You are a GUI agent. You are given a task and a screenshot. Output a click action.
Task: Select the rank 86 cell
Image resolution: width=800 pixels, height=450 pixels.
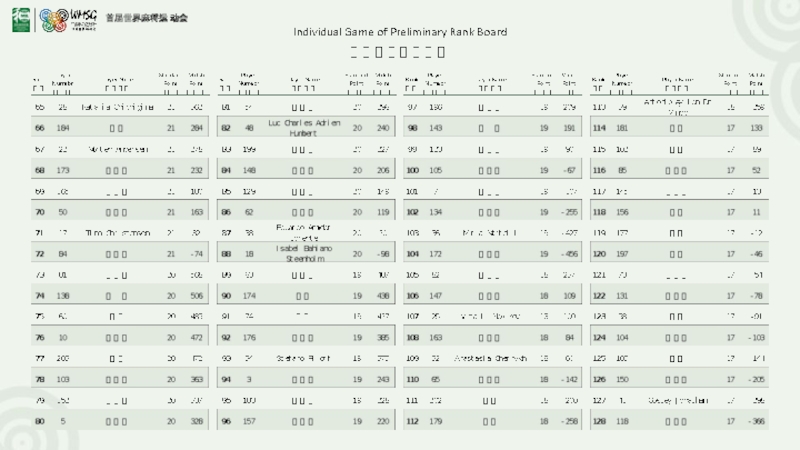click(x=226, y=212)
